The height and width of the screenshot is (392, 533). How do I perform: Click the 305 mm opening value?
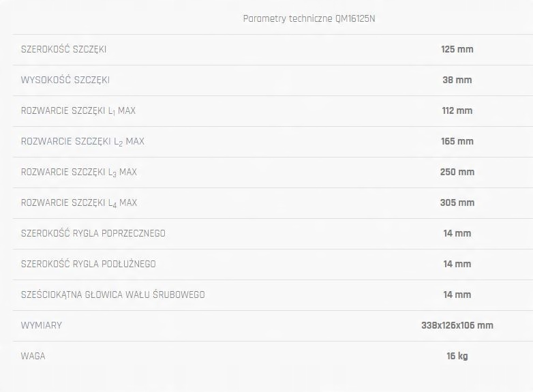point(457,202)
